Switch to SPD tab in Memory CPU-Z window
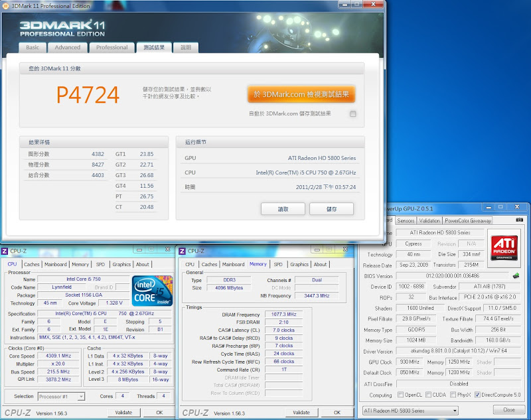 (278, 264)
